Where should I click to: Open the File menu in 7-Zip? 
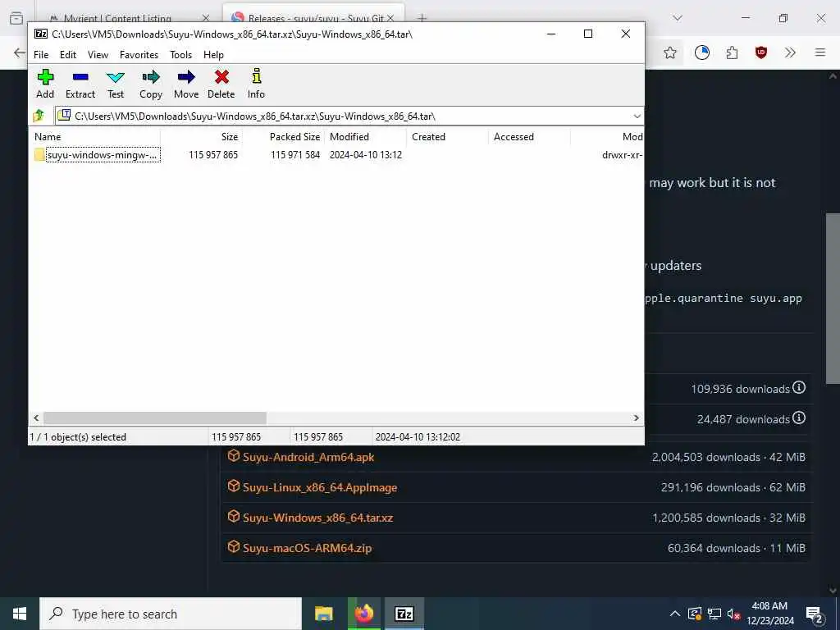click(41, 55)
